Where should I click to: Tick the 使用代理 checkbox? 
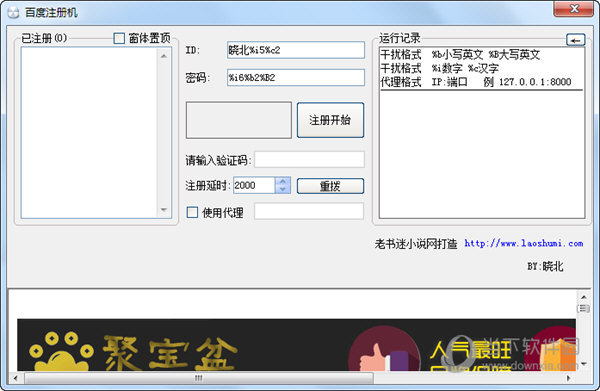pos(192,212)
